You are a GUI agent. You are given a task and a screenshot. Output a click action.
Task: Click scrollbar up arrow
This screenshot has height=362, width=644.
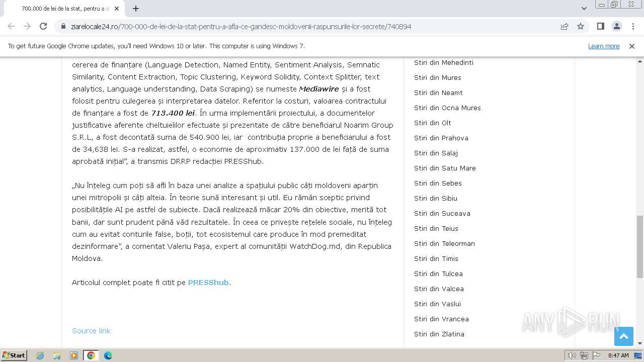(639, 61)
